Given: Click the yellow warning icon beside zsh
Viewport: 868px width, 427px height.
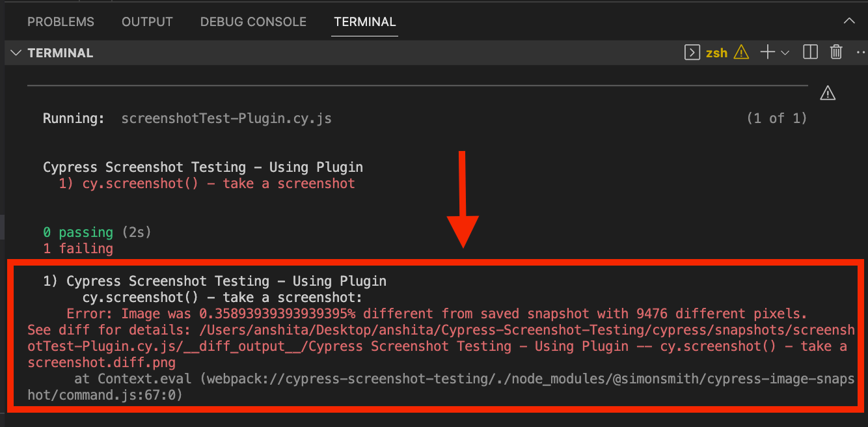Looking at the screenshot, I should click(x=741, y=53).
